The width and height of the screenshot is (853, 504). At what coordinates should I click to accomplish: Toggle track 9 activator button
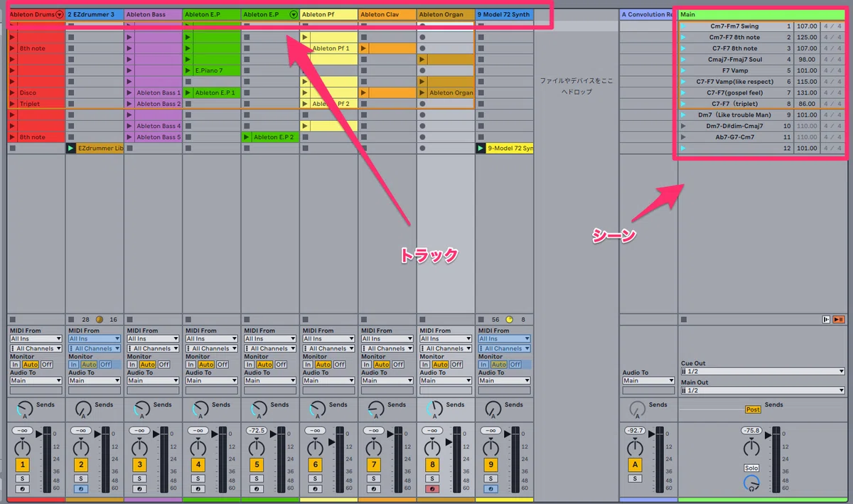[x=491, y=465]
